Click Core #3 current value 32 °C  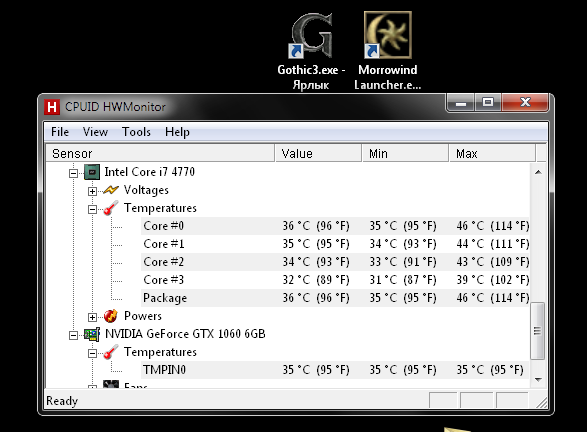(x=316, y=280)
